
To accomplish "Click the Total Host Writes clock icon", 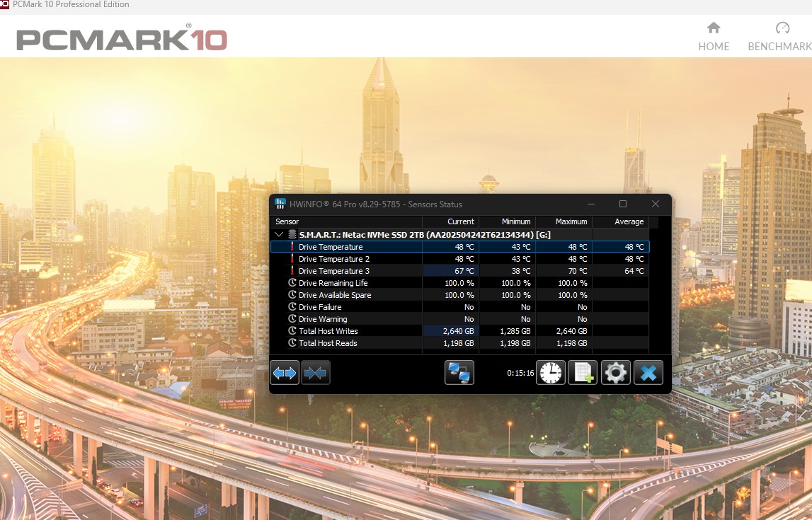I will [292, 330].
